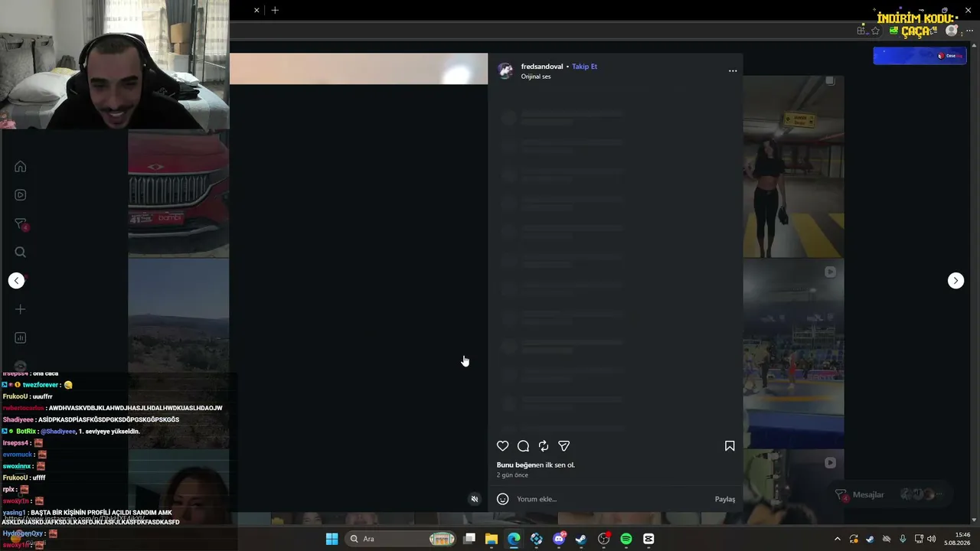Add this page to browser favorites
Screen dimensions: 980x551
875,31
